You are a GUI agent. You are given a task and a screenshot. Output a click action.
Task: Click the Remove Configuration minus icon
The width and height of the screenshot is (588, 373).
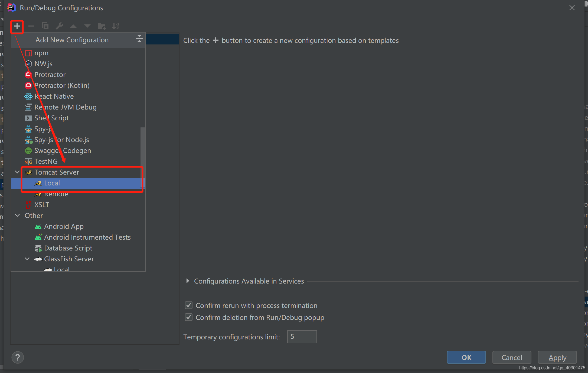tap(31, 26)
